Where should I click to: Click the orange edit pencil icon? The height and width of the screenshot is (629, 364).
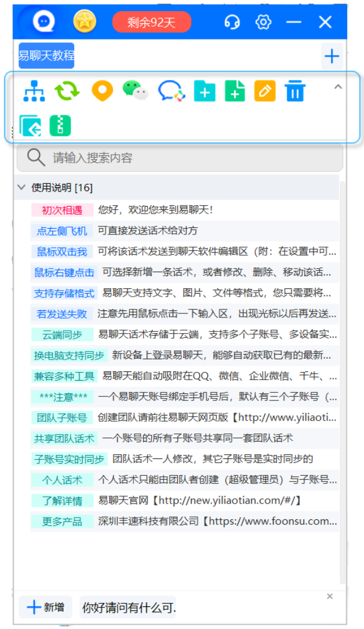click(265, 91)
